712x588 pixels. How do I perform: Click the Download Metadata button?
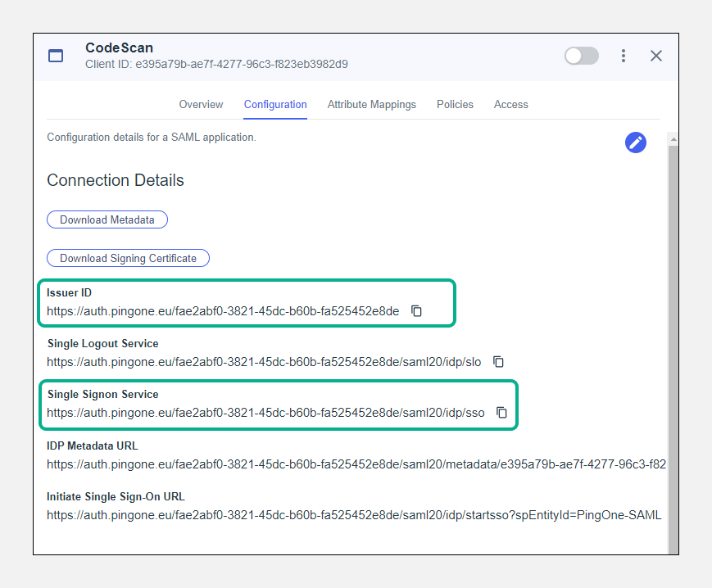point(107,219)
